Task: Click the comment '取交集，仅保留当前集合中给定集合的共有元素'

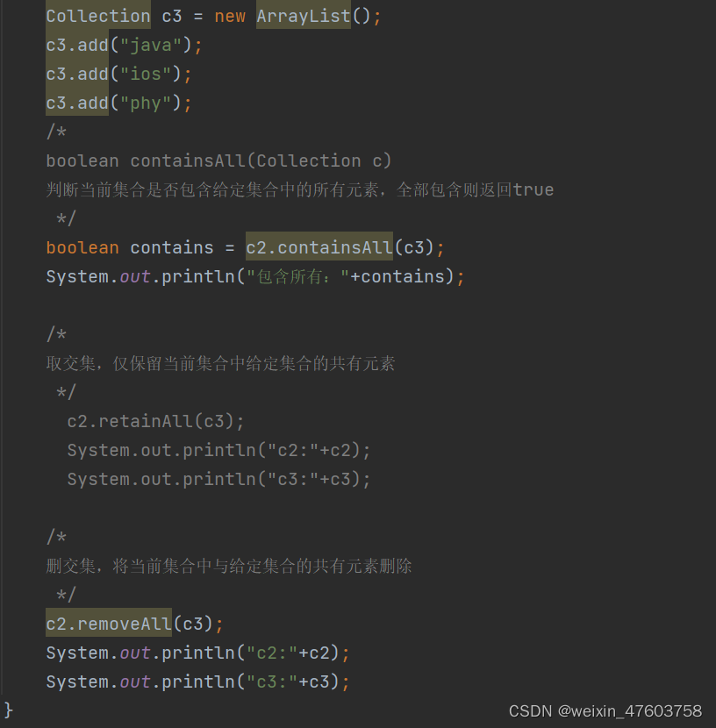Action: [220, 363]
